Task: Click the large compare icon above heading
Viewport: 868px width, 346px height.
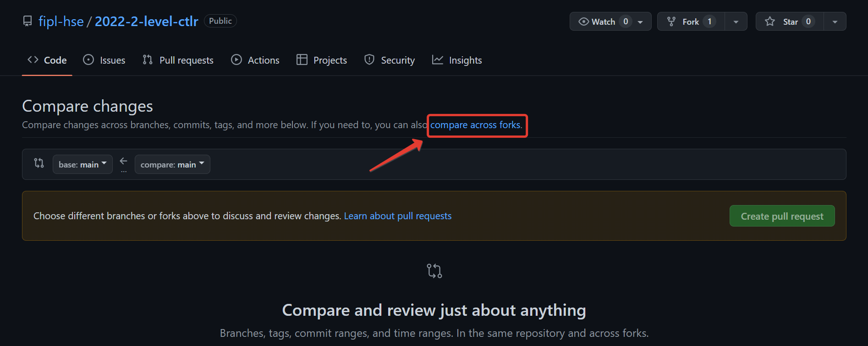Action: [434, 271]
